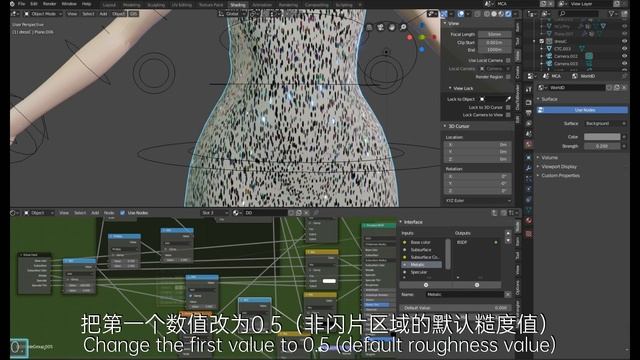Open the Surface Background shader dropdown

click(x=606, y=123)
